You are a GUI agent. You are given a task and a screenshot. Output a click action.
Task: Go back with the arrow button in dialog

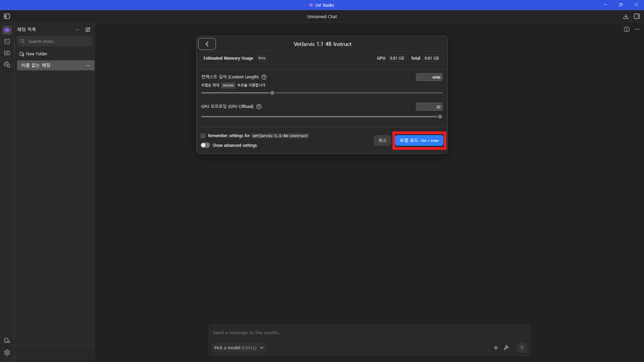tap(207, 44)
